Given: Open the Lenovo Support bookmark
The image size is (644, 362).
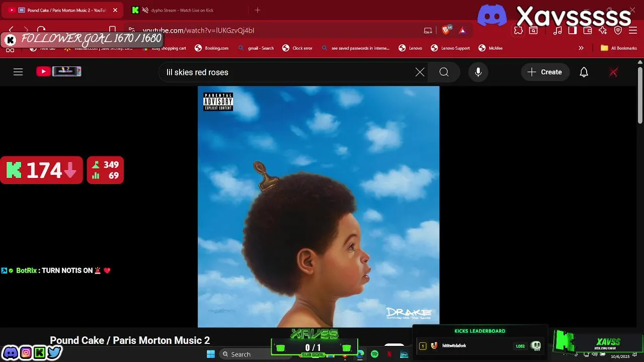Looking at the screenshot, I should 450,48.
